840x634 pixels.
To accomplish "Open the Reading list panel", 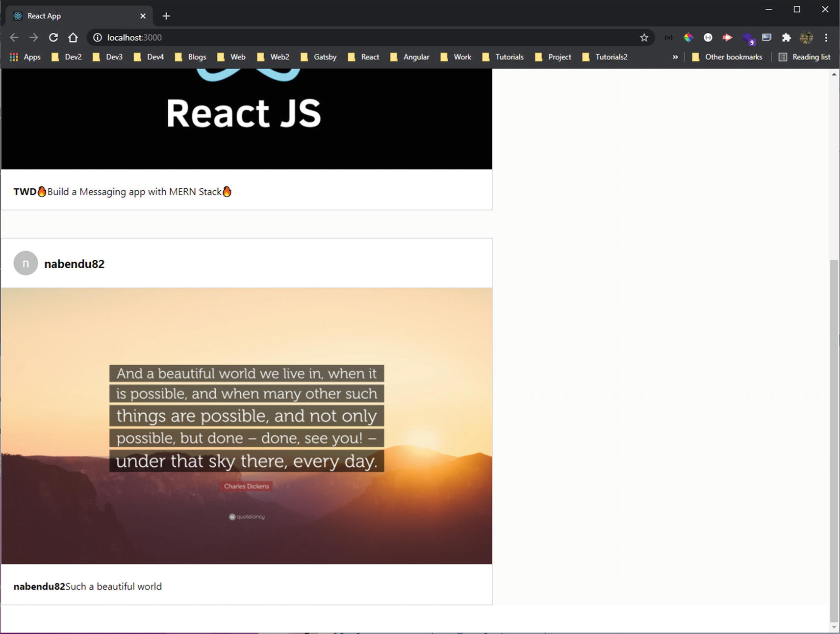I will tap(805, 57).
